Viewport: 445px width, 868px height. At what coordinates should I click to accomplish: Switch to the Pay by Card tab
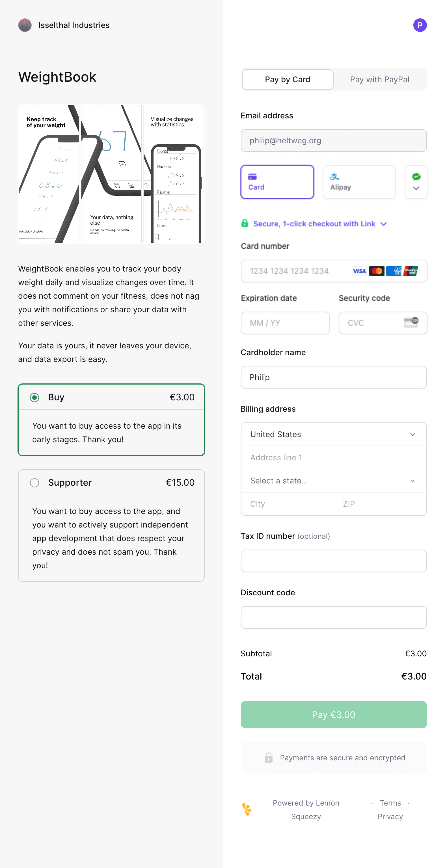[288, 79]
